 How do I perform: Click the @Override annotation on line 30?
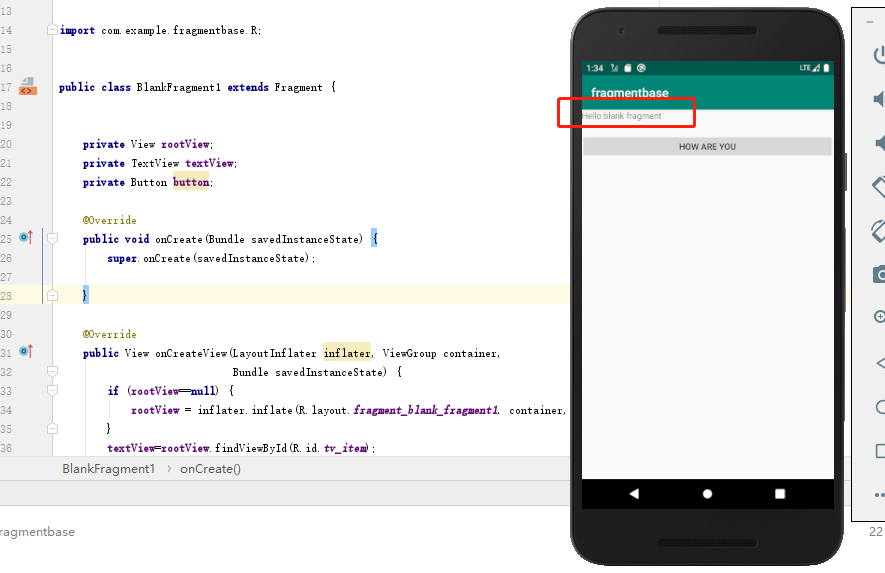tap(109, 334)
